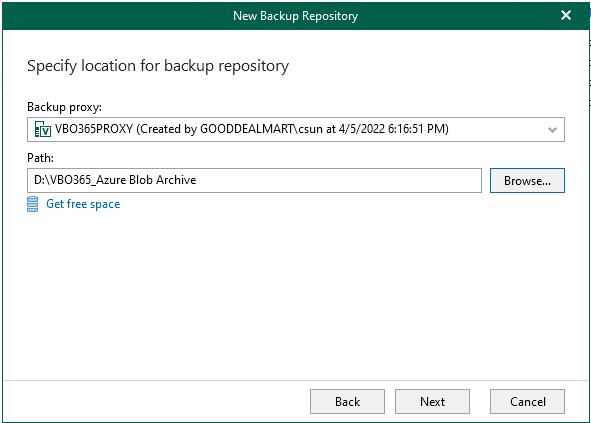Click the database stack icon beside Get free space

[x=33, y=204]
